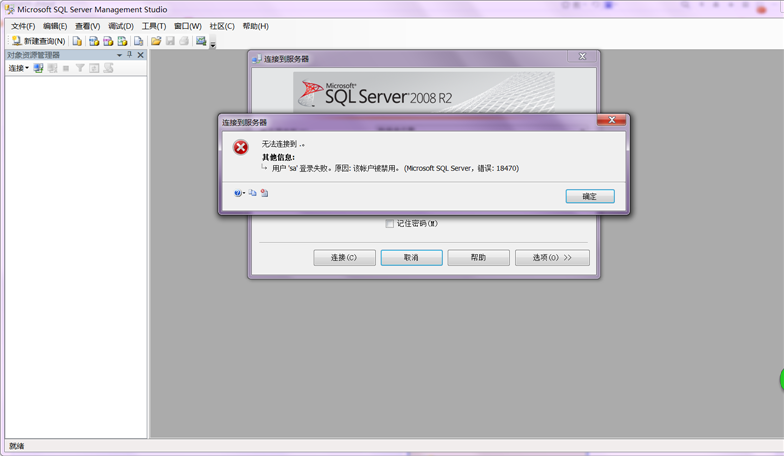784x456 pixels.
Task: Expand the 选项(O) >> options button
Action: tap(552, 258)
